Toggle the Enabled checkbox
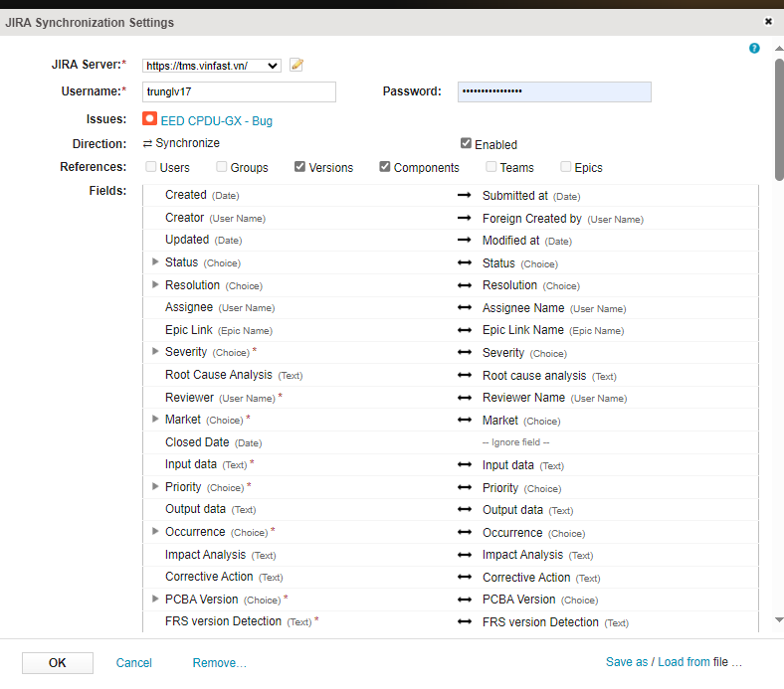 click(466, 143)
